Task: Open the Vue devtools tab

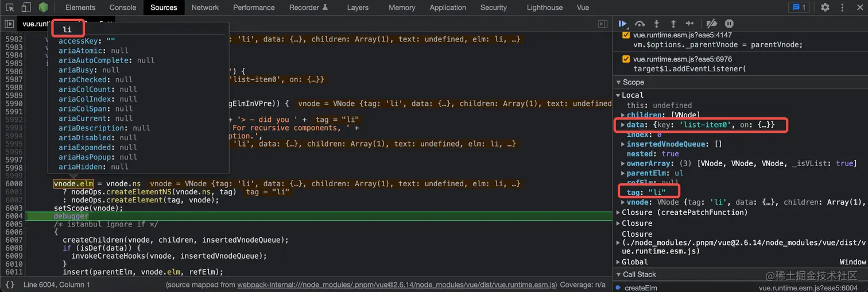Action: coord(583,7)
